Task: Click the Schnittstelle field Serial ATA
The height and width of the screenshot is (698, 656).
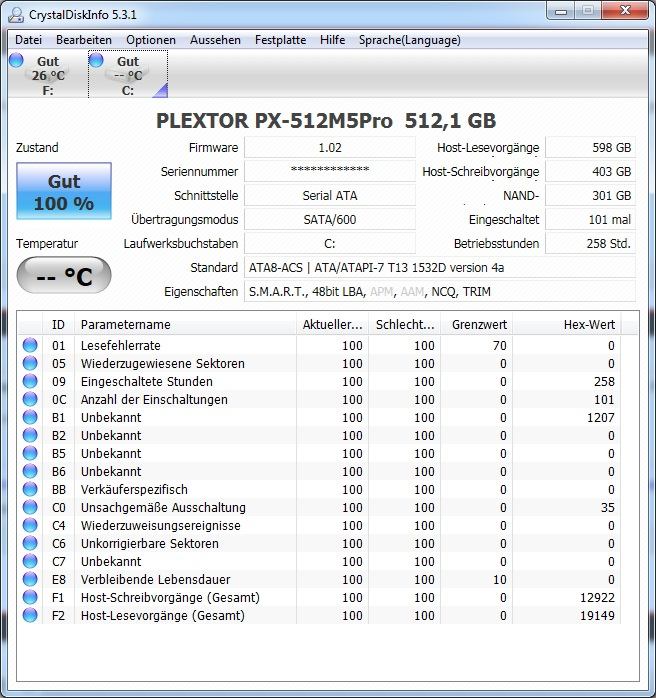Action: tap(330, 195)
